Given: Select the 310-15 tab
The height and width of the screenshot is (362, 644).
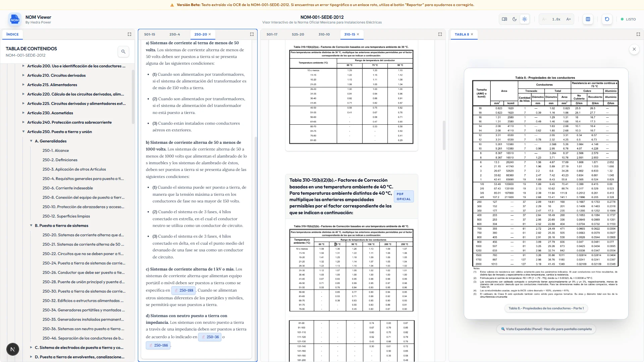Looking at the screenshot, I should (x=350, y=34).
